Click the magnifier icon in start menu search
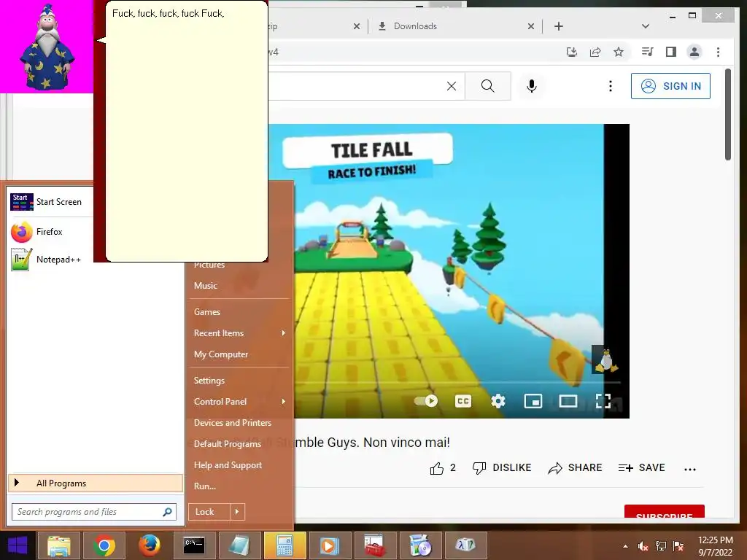This screenshot has height=560, width=747. point(167,512)
